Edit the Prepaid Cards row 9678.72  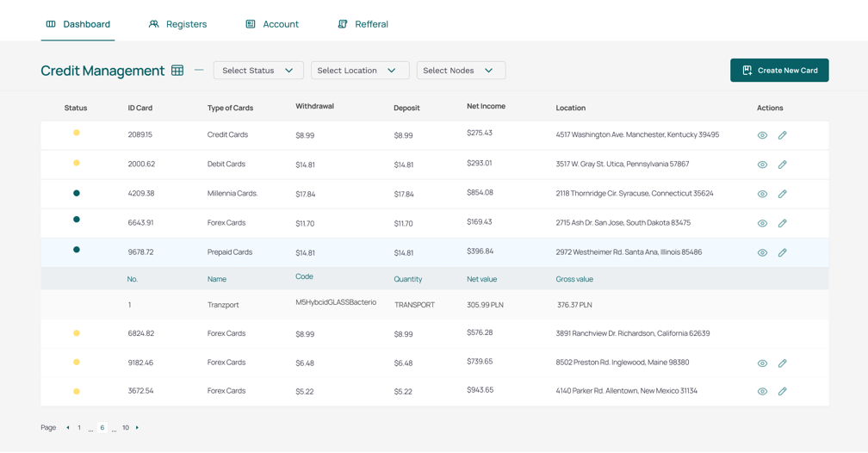click(x=782, y=252)
